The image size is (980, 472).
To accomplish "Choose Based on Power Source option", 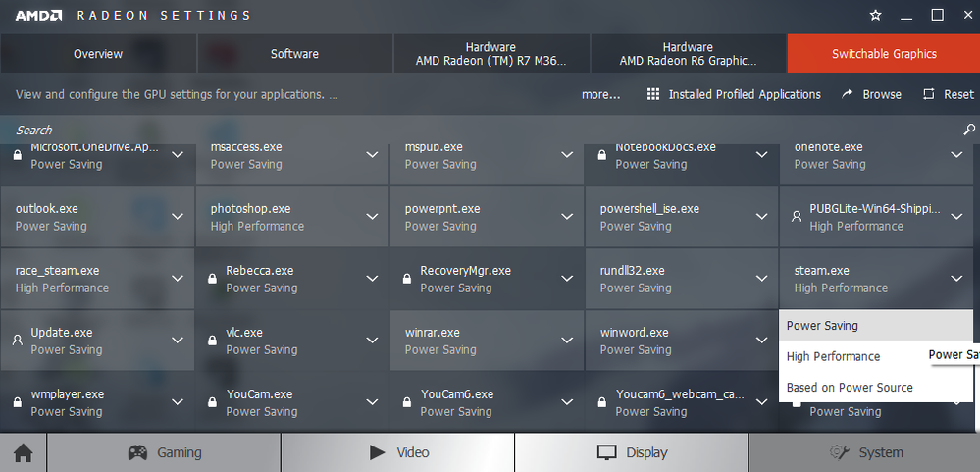I will pos(876,387).
